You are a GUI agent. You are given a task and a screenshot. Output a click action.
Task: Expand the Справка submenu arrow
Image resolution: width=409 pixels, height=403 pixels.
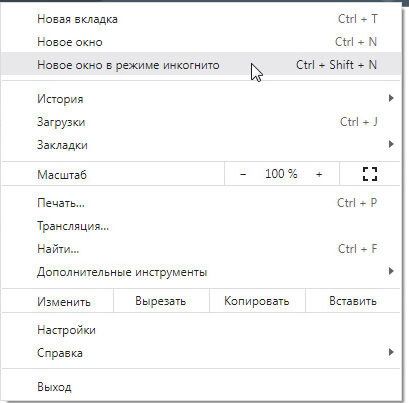click(x=391, y=352)
